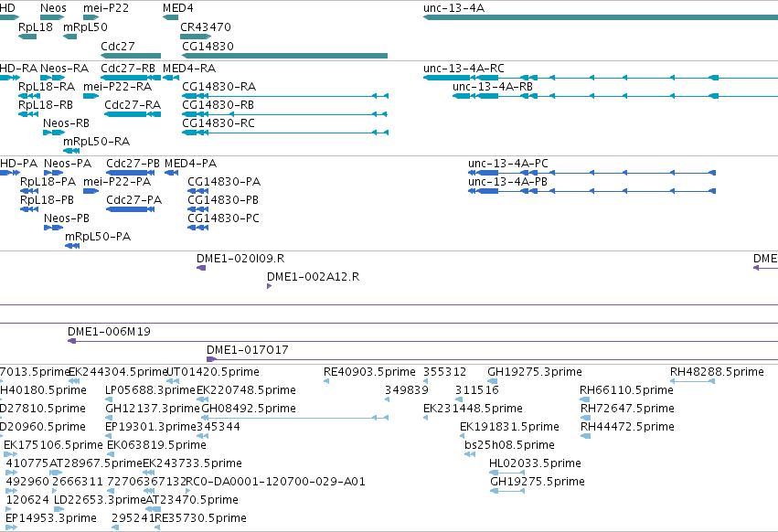Click the mRpL50-RA transcript label
The image size is (778, 532).
coord(96,142)
